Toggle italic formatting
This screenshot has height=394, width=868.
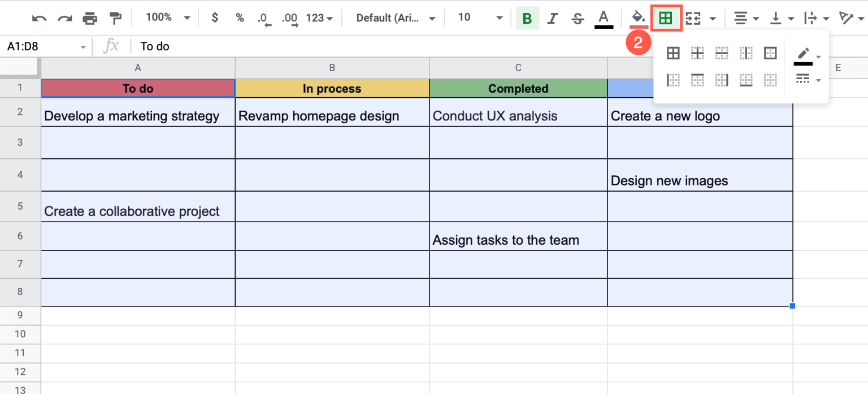552,18
